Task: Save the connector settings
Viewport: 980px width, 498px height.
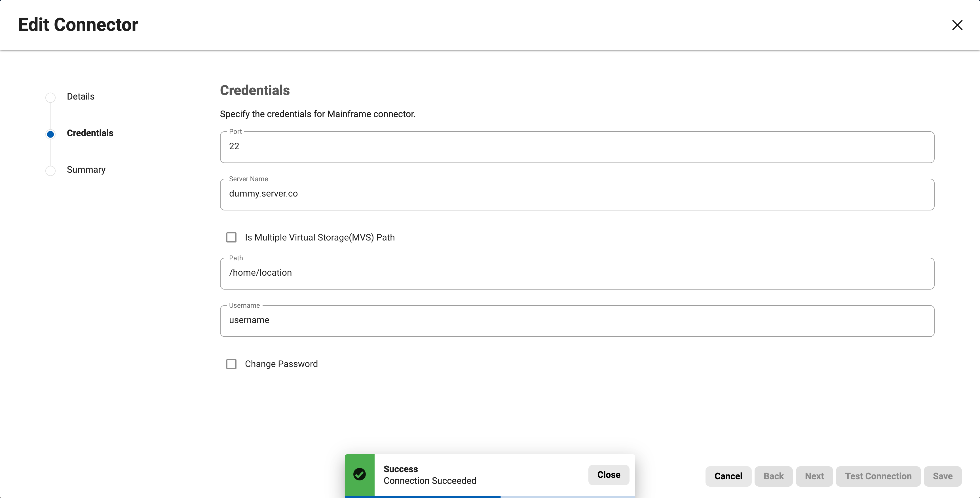Action: coord(943,476)
